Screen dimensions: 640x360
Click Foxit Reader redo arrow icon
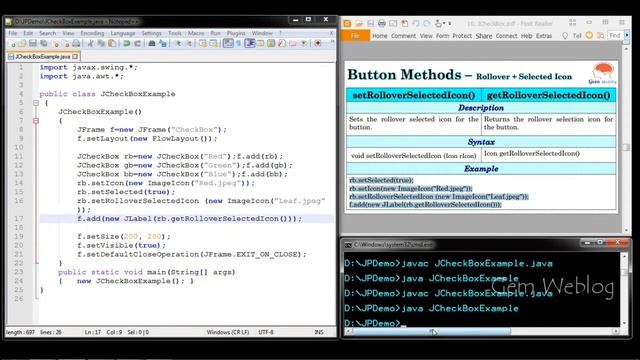click(x=427, y=24)
